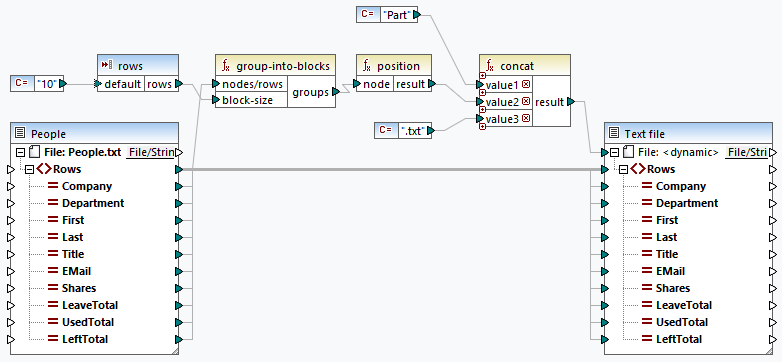Image resolution: width=782 pixels, height=362 pixels.
Task: Click the concat result output connector
Action: coord(572,102)
